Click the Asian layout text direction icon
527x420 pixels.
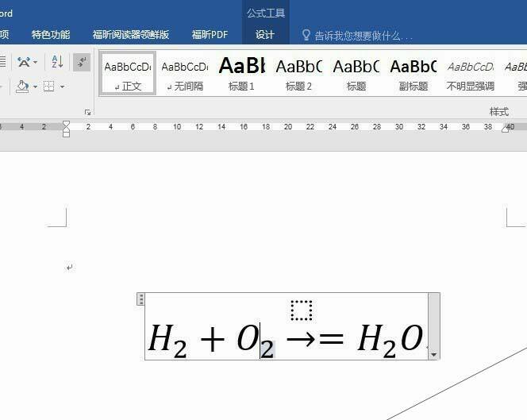(24, 62)
